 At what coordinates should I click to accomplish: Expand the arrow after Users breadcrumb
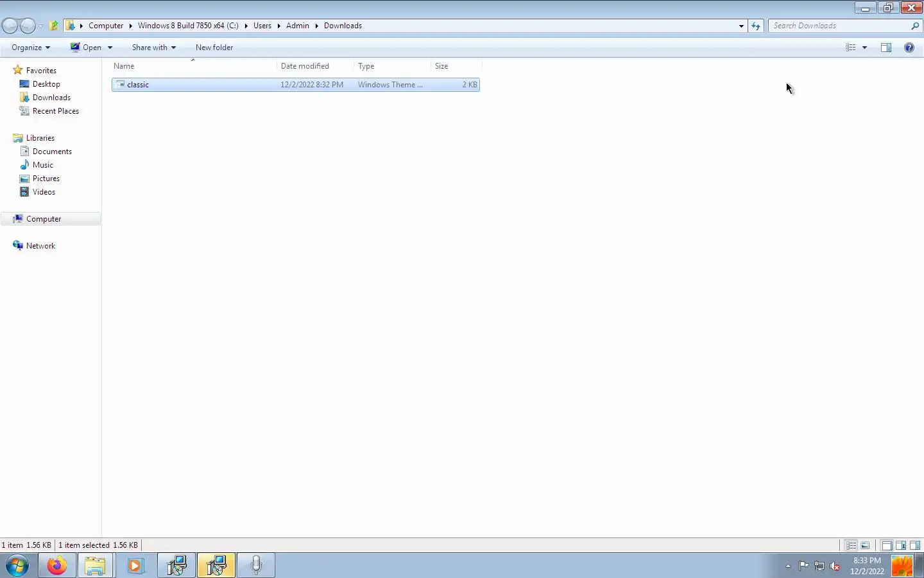[278, 26]
